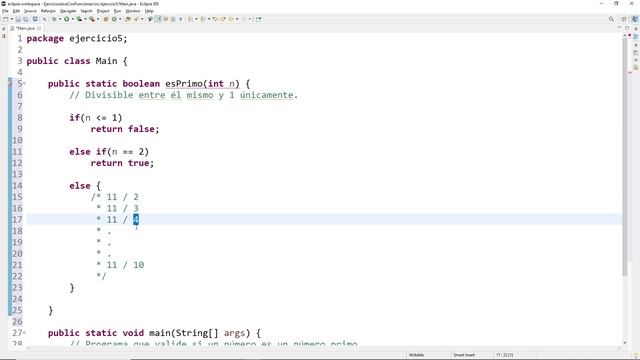Image resolution: width=640 pixels, height=360 pixels.
Task: Click the vertical scrollbar thumb
Action: (x=624, y=157)
